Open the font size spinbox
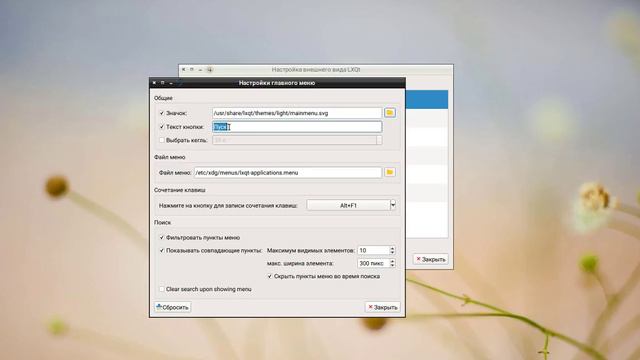Viewport: 640px width, 360px height. (297, 140)
